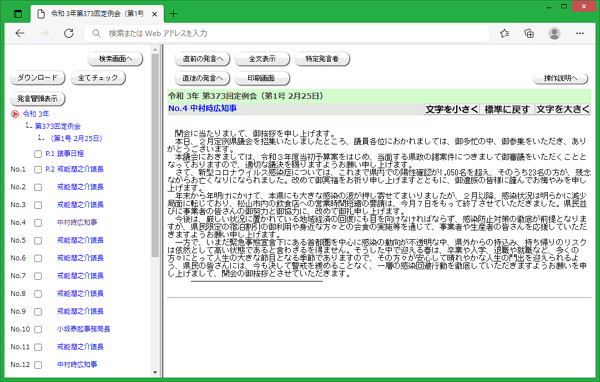The image size is (600, 382).
Task: Open the No.11 戒能潤之介議長 speech link
Action: click(80, 347)
